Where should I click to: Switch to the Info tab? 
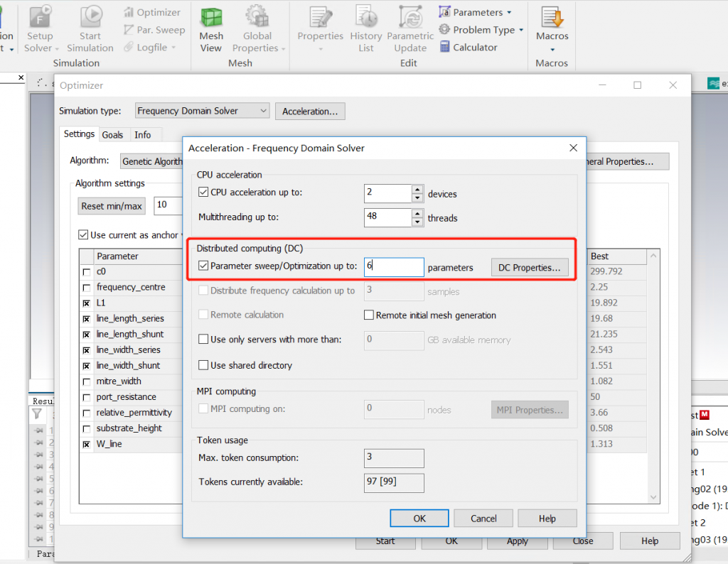142,134
